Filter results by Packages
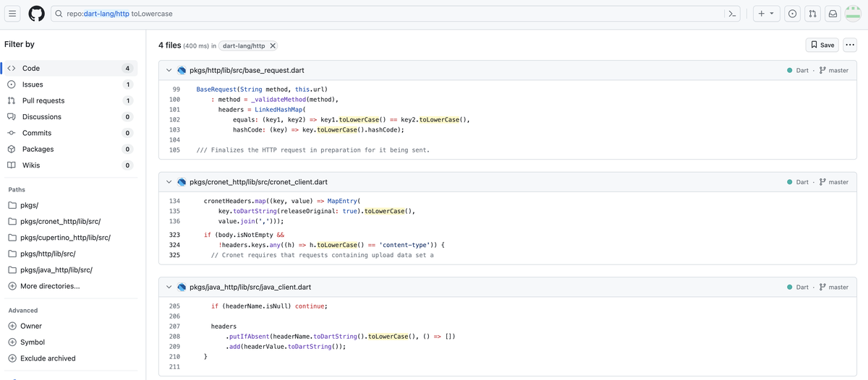The height and width of the screenshot is (380, 868). pyautogui.click(x=69, y=149)
